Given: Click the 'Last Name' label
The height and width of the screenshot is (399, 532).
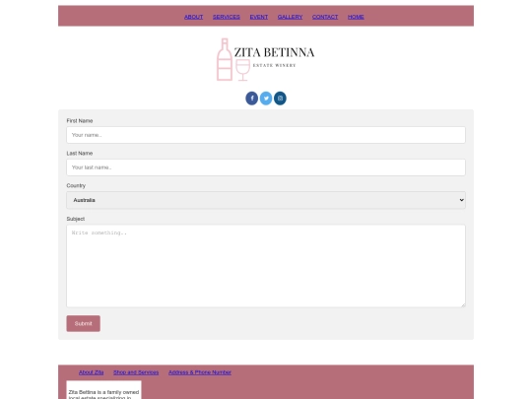Looking at the screenshot, I should pyautogui.click(x=80, y=154).
